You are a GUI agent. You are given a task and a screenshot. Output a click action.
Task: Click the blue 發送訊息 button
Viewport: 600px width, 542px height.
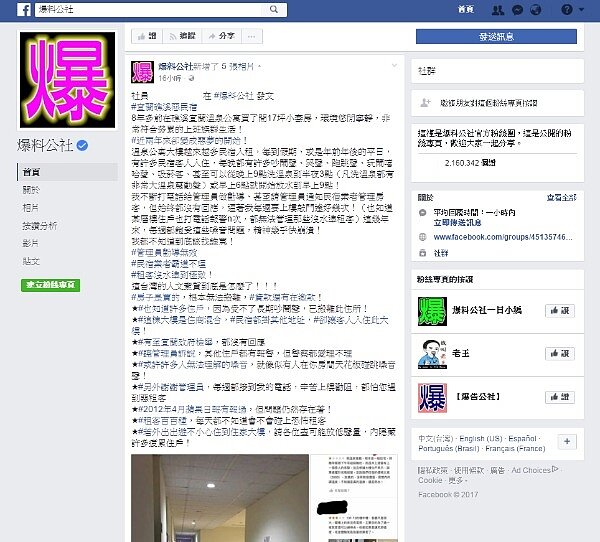point(496,36)
